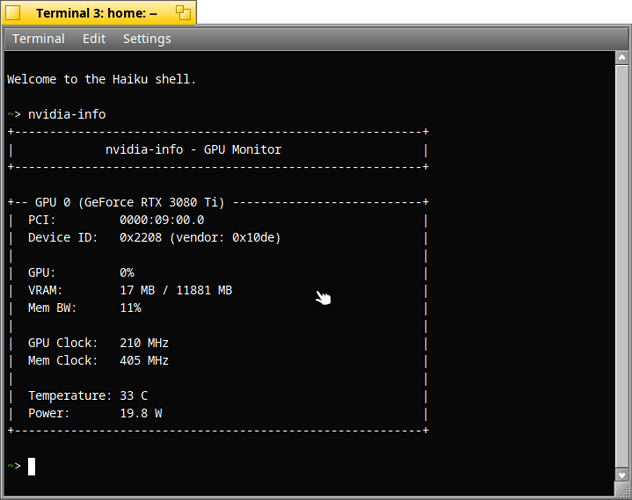The image size is (632, 500).
Task: Close the window with the yellow tab's left button
Action: 12,13
